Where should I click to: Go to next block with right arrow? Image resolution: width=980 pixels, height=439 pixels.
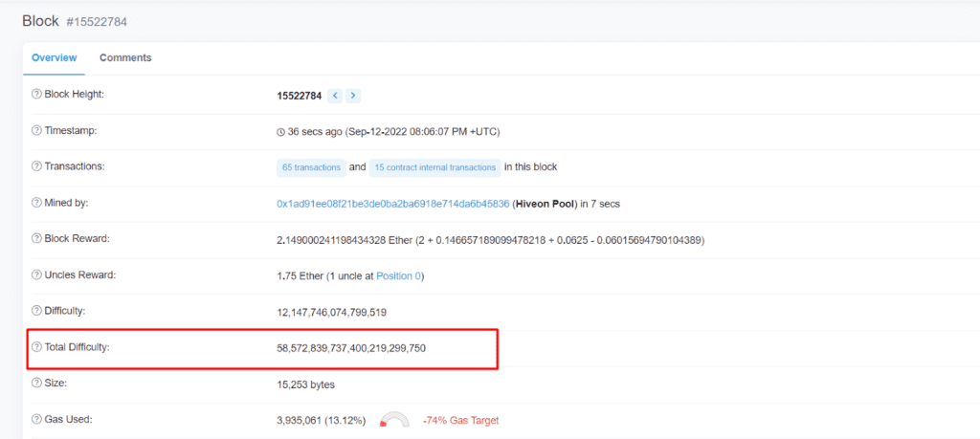(x=353, y=96)
